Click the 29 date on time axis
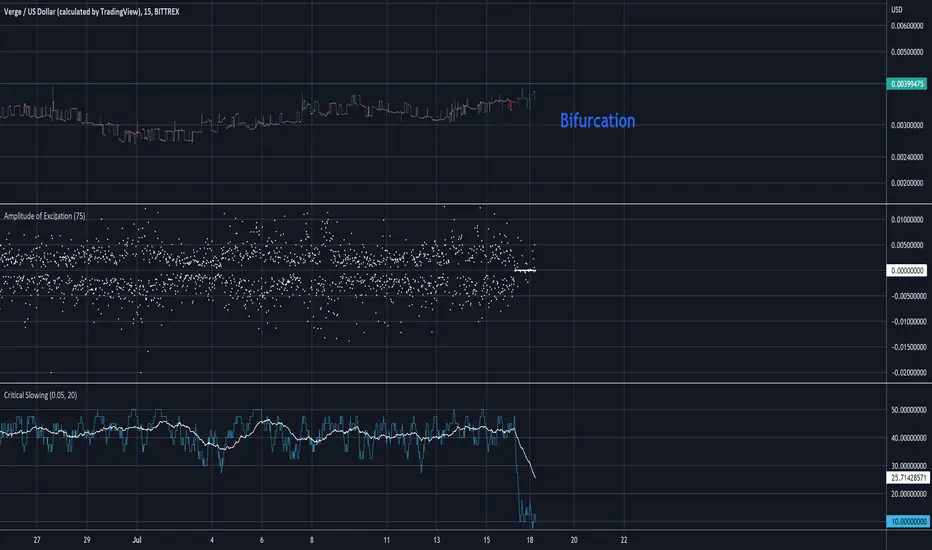Image resolution: width=932 pixels, height=550 pixels. coord(87,540)
